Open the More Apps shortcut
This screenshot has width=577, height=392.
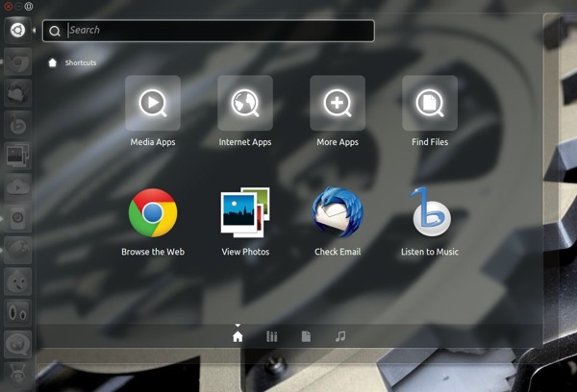pyautogui.click(x=338, y=103)
